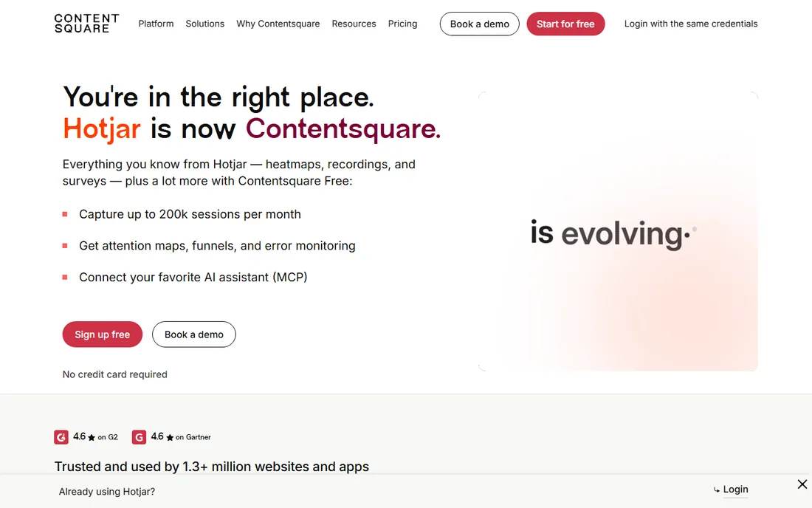Click the Login link in bottom banner

click(735, 490)
